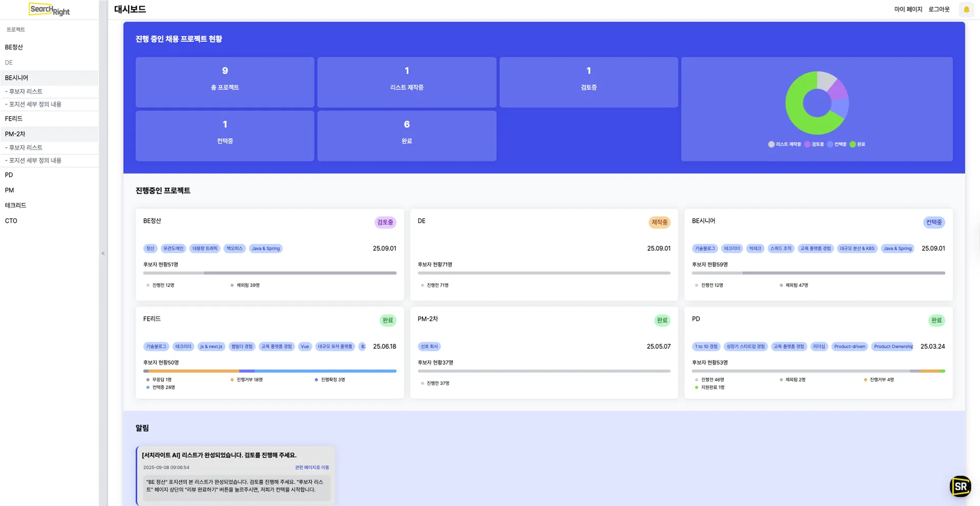Screen dimensions: 980x506
Task: Open 포지션 세부 정의 내용 under PM-2차
Action: click(35, 160)
